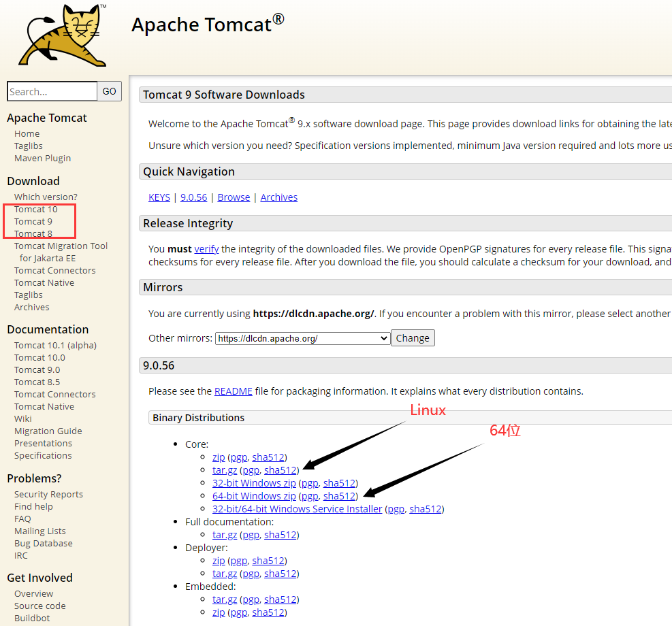Download Full documentation tar.gz
This screenshot has width=672, height=626.
[225, 535]
